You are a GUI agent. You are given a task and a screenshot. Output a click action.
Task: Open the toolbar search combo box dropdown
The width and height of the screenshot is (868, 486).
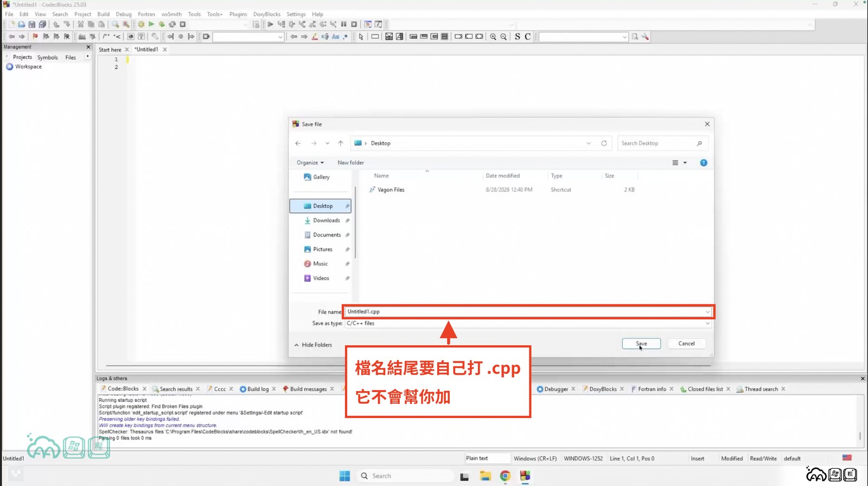pyautogui.click(x=280, y=37)
